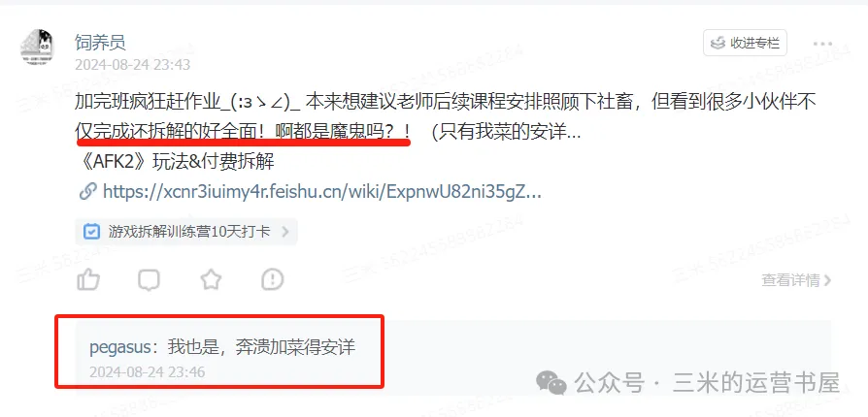Click the 收进专栏 button
This screenshot has height=417, width=868.
click(745, 43)
